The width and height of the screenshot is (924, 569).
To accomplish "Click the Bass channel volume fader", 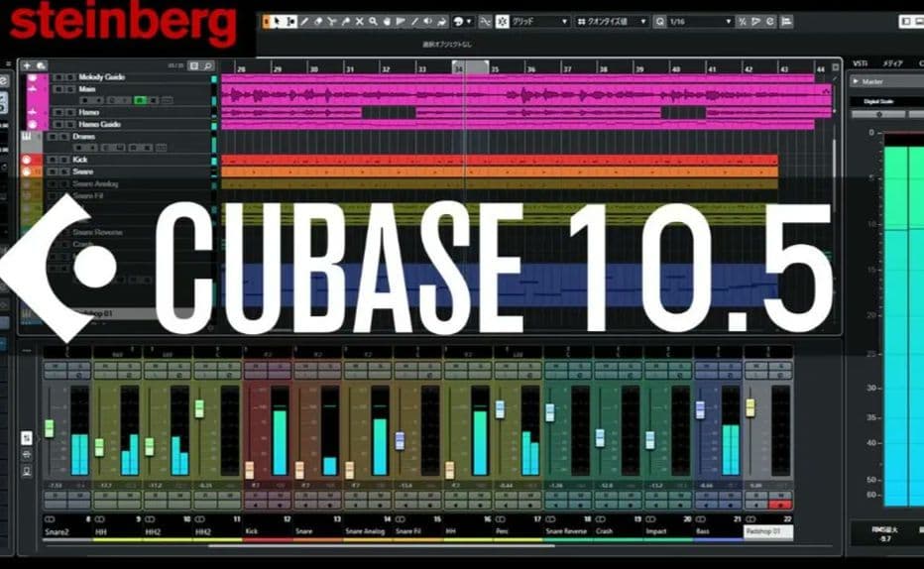I will pos(700,410).
